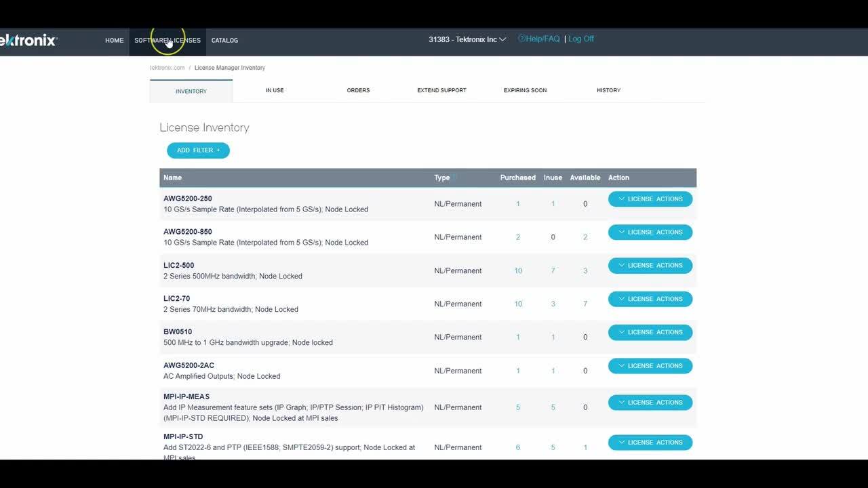Open the License Actions menu for MPI-IP-STD
This screenshot has width=868, height=488.
point(650,442)
